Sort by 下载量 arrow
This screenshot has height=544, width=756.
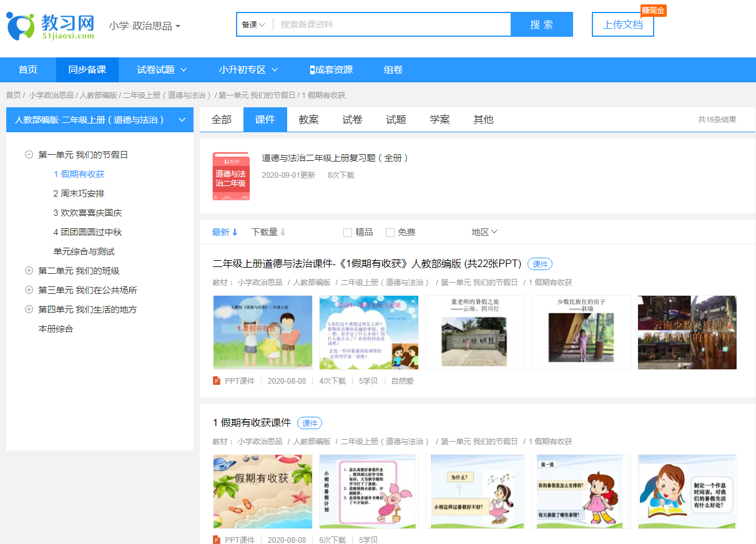[x=283, y=232]
